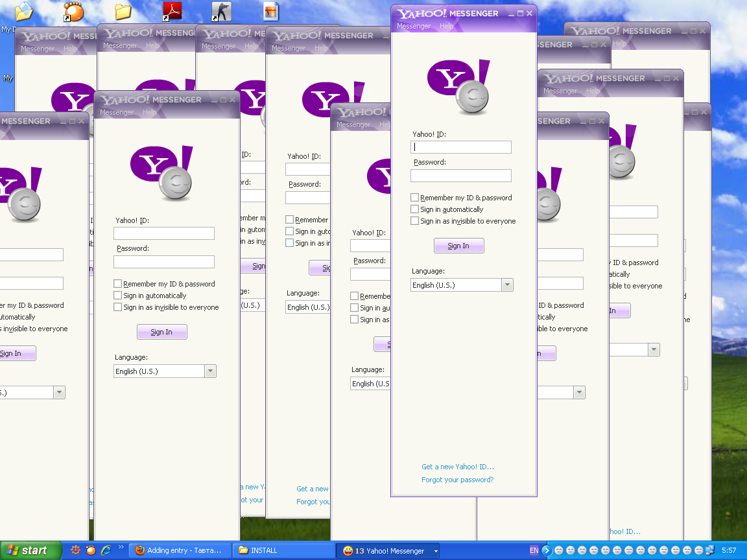The width and height of the screenshot is (747, 560).
Task: Click the network computers icon in system tray
Action: click(710, 550)
